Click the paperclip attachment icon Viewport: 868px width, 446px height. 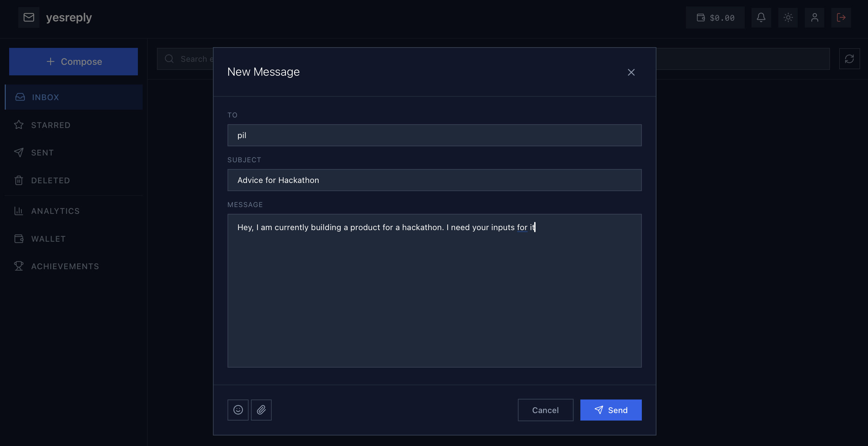coord(261,410)
